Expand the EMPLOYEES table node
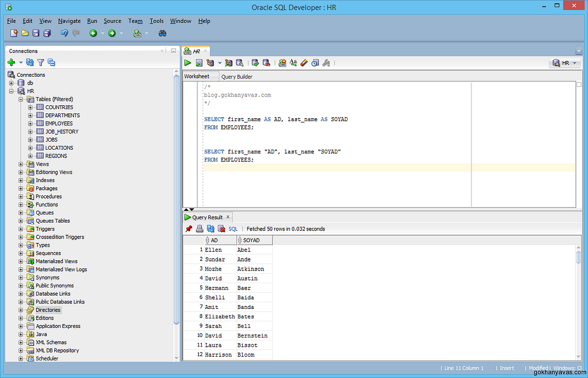Image resolution: width=588 pixels, height=378 pixels. click(30, 124)
